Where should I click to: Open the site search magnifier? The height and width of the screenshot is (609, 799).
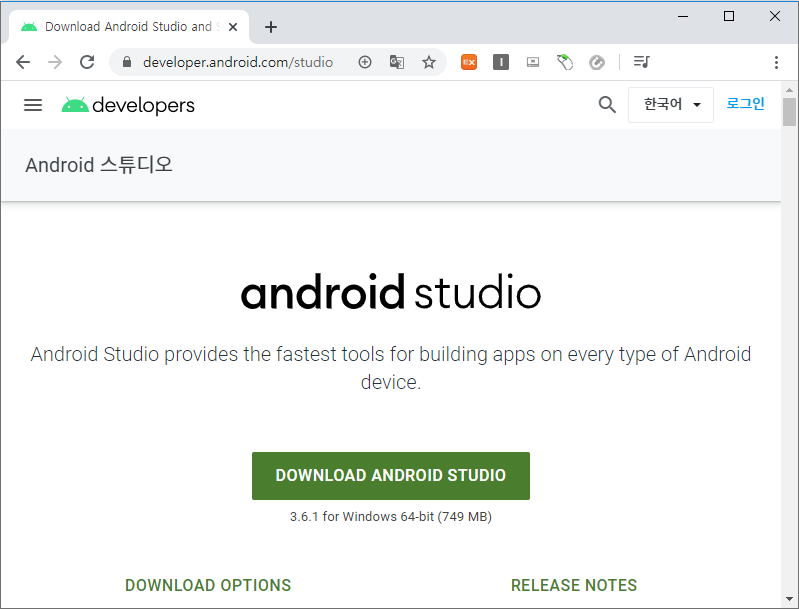(x=607, y=104)
